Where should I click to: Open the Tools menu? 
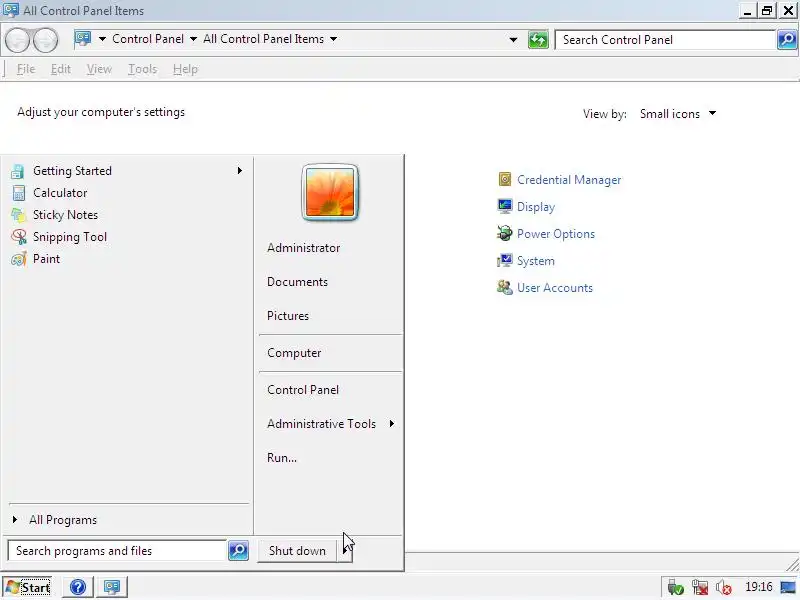point(142,69)
